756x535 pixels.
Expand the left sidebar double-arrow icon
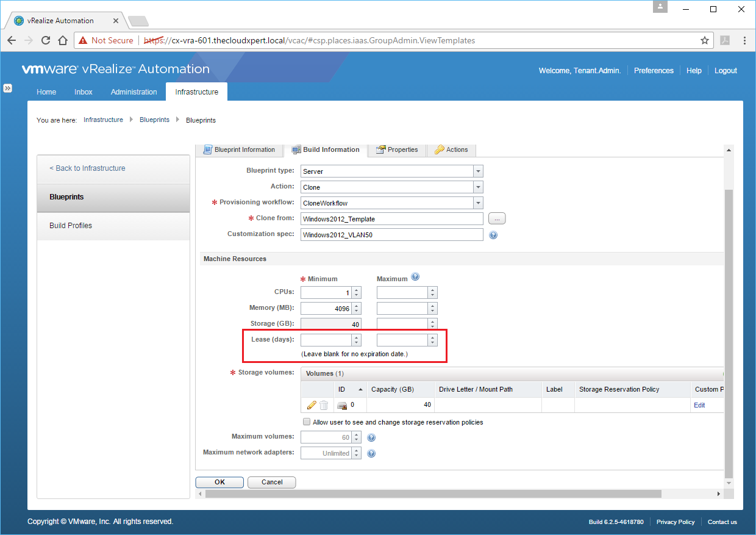[8, 88]
